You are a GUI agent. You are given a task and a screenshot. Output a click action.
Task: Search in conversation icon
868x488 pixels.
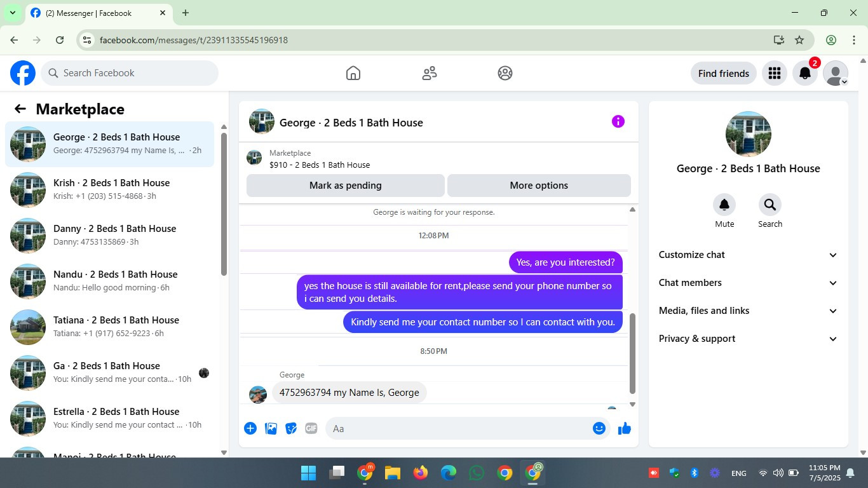pos(770,205)
